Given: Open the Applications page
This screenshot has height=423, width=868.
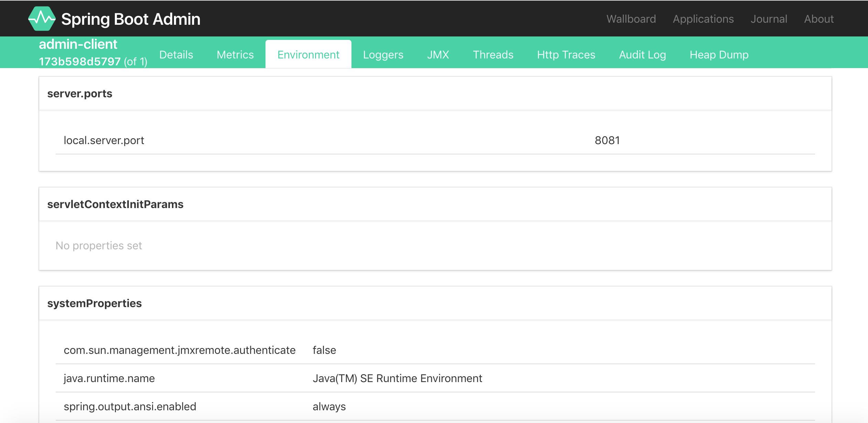Looking at the screenshot, I should pyautogui.click(x=703, y=19).
